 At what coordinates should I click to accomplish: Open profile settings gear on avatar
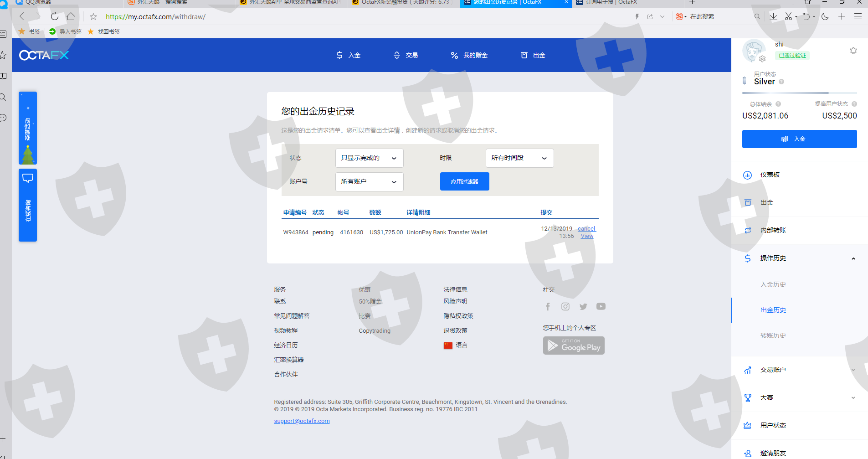point(762,59)
